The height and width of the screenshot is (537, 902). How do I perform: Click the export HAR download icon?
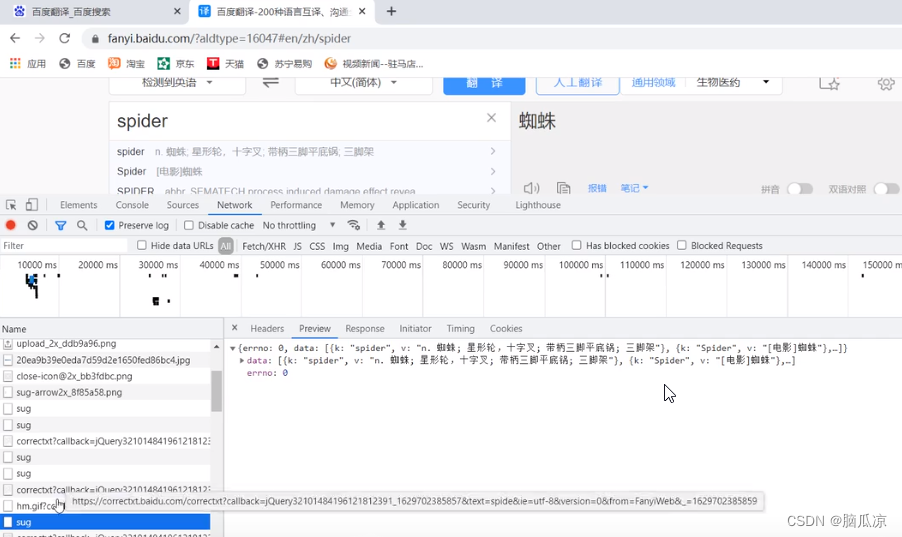[x=403, y=225]
